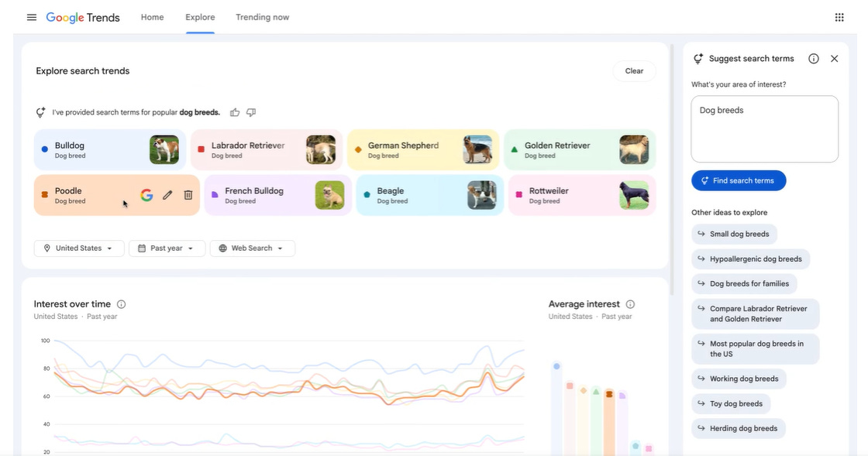Open the Past year time range dropdown
The image size is (868, 456).
click(x=167, y=249)
